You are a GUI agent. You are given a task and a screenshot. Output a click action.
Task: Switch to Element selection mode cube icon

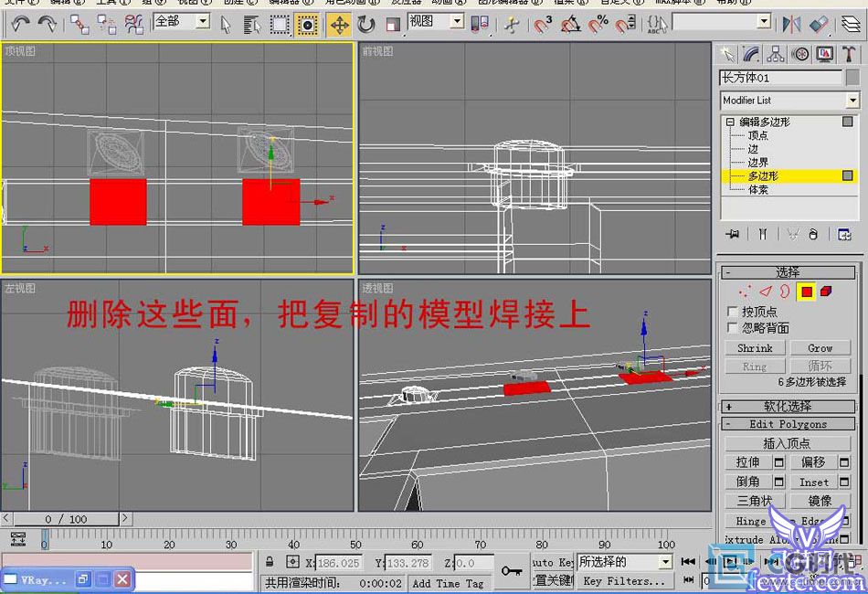point(826,292)
